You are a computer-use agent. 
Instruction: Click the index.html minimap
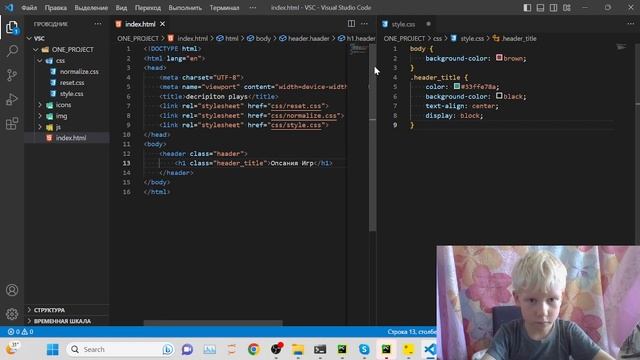(x=358, y=50)
